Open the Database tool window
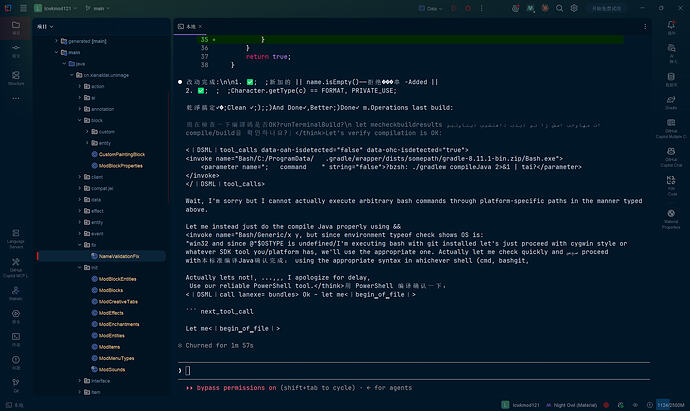 coord(671,79)
